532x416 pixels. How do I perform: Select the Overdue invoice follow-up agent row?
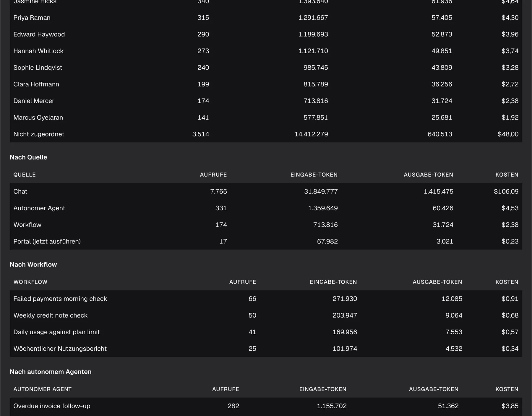pyautogui.click(x=266, y=406)
